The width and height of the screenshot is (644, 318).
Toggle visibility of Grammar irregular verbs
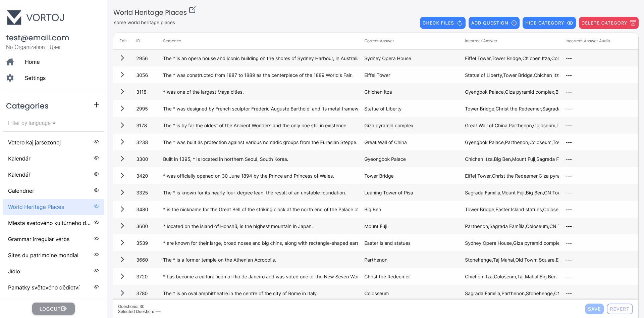[96, 239]
